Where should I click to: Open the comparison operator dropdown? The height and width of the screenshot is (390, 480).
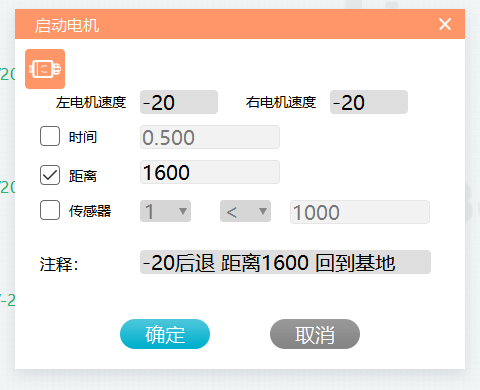tap(245, 211)
